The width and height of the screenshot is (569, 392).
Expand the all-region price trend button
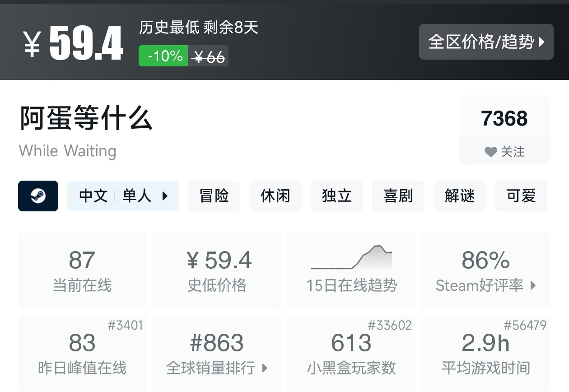click(x=486, y=42)
